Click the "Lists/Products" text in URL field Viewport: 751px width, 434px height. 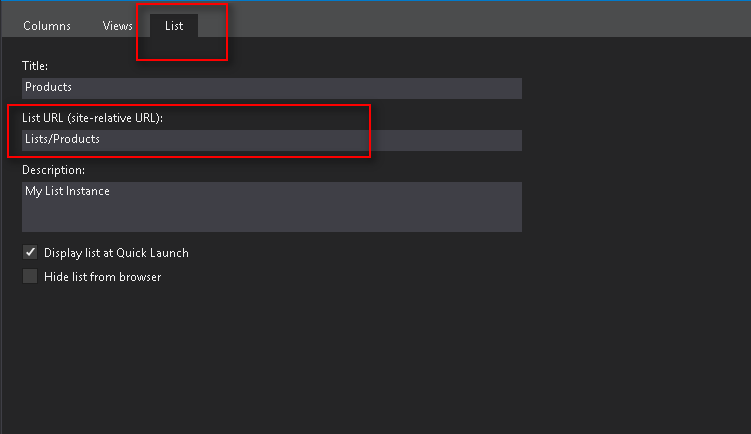pyautogui.click(x=62, y=140)
